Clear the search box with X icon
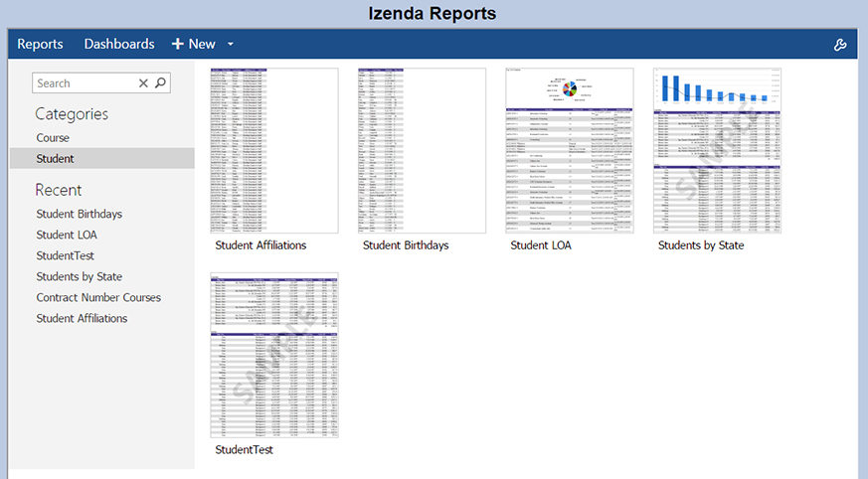The height and width of the screenshot is (479, 868). pyautogui.click(x=143, y=82)
